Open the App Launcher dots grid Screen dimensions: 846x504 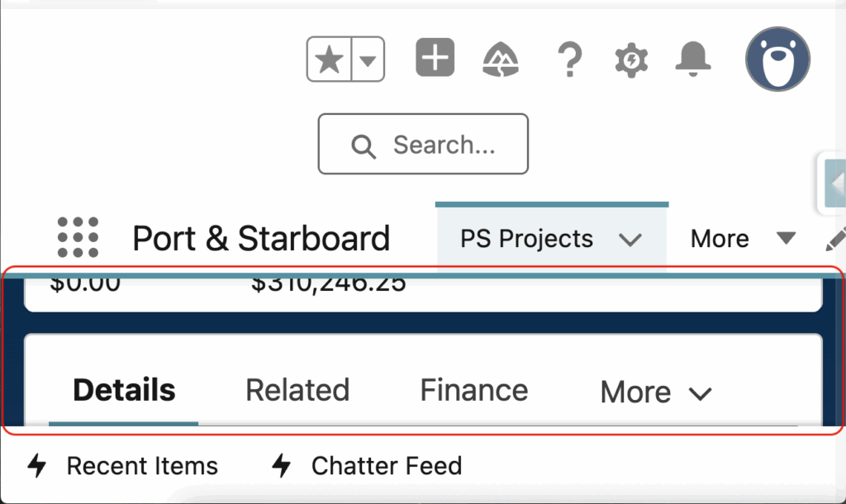tap(78, 238)
